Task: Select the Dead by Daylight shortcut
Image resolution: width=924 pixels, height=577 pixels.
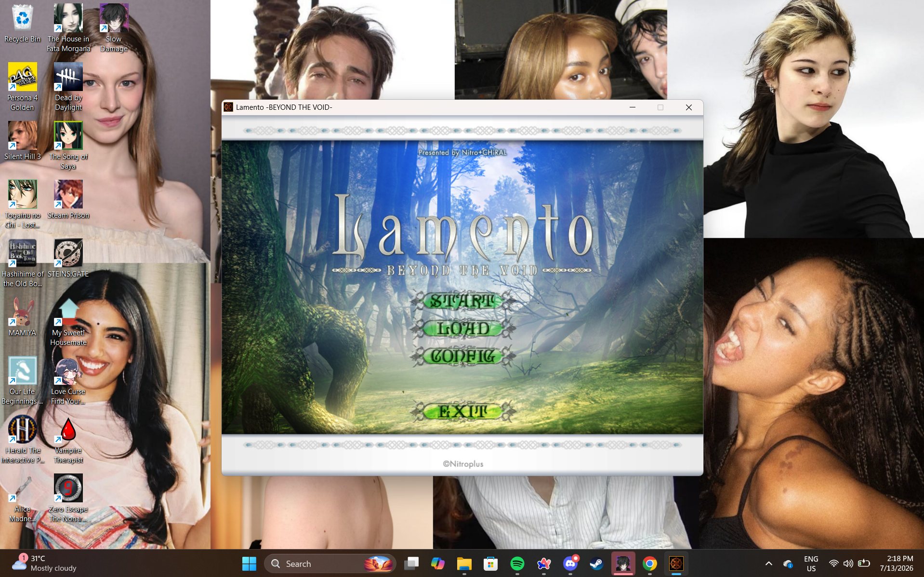Action: (68, 87)
